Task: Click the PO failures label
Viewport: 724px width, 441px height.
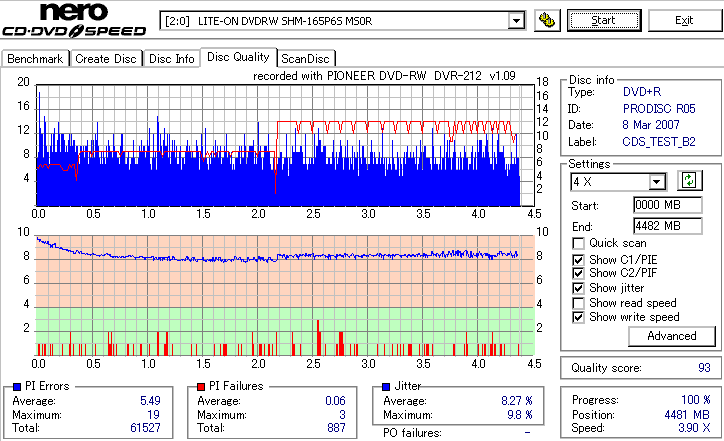Action: [412, 433]
